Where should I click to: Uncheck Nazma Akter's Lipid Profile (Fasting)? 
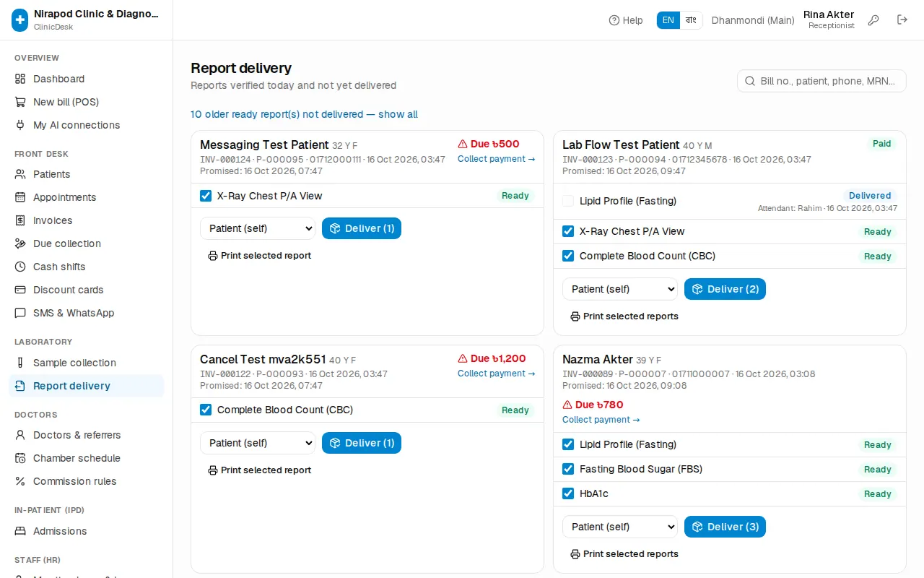pyautogui.click(x=568, y=444)
